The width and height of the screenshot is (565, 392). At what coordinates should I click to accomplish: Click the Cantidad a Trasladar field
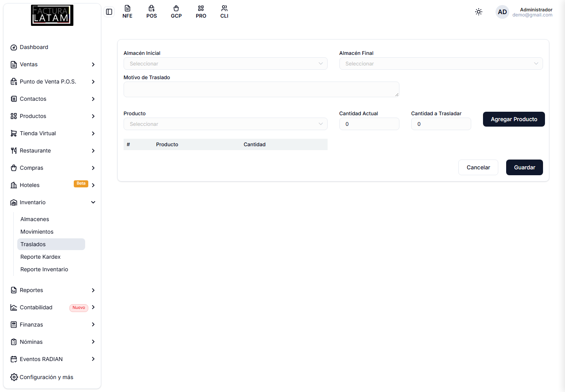click(441, 124)
